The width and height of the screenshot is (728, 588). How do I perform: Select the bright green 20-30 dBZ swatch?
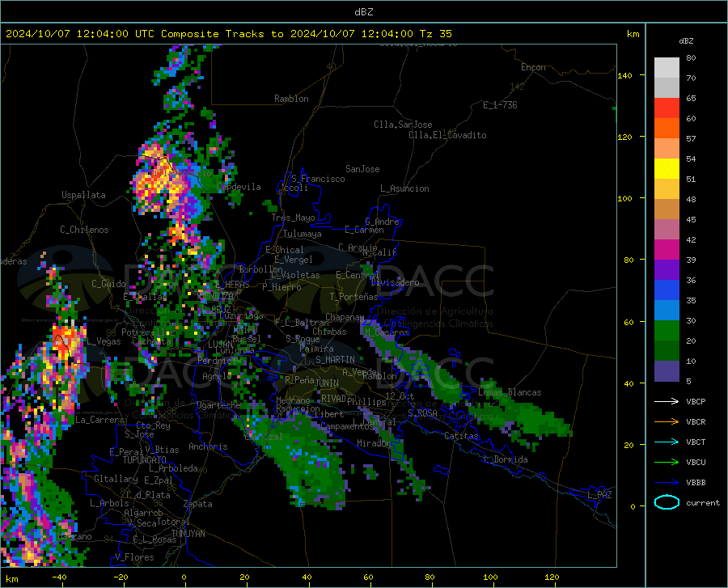click(x=667, y=331)
